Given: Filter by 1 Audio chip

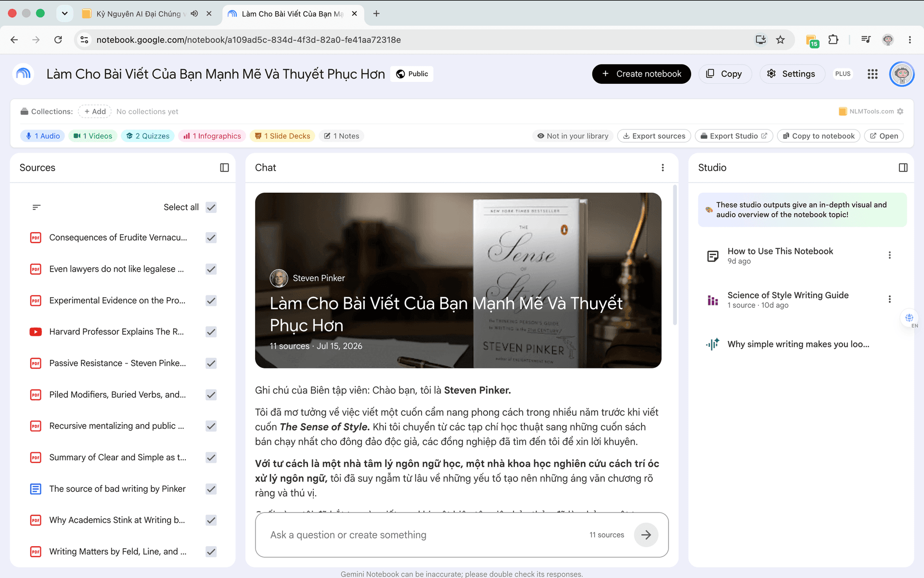Looking at the screenshot, I should pos(43,136).
